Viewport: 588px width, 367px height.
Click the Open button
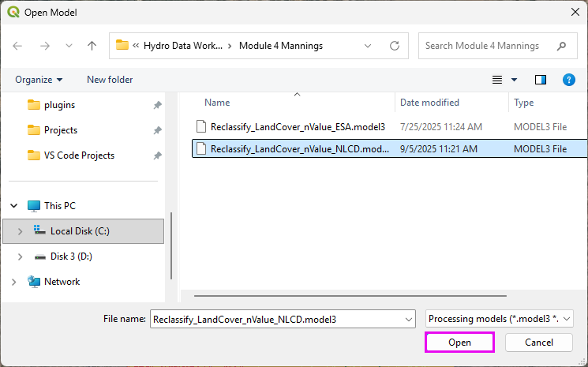[x=459, y=343]
